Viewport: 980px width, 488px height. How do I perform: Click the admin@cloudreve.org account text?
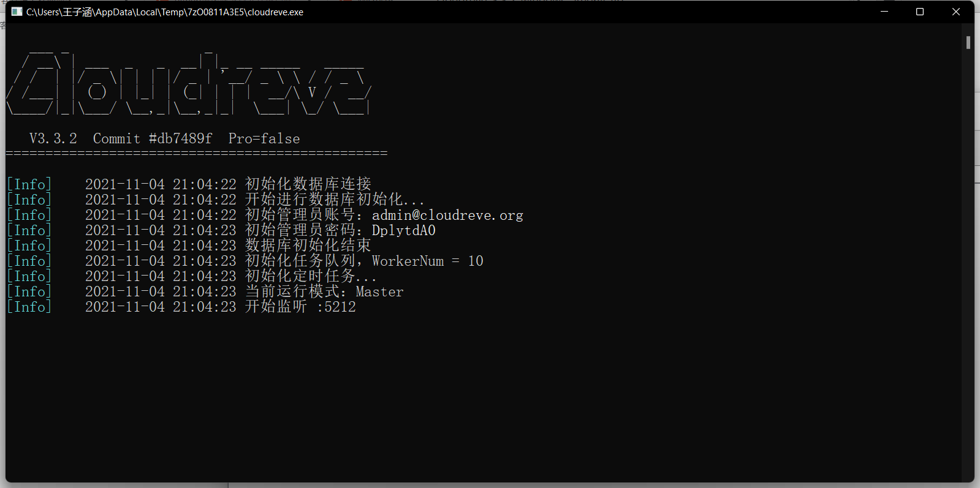[x=447, y=215]
